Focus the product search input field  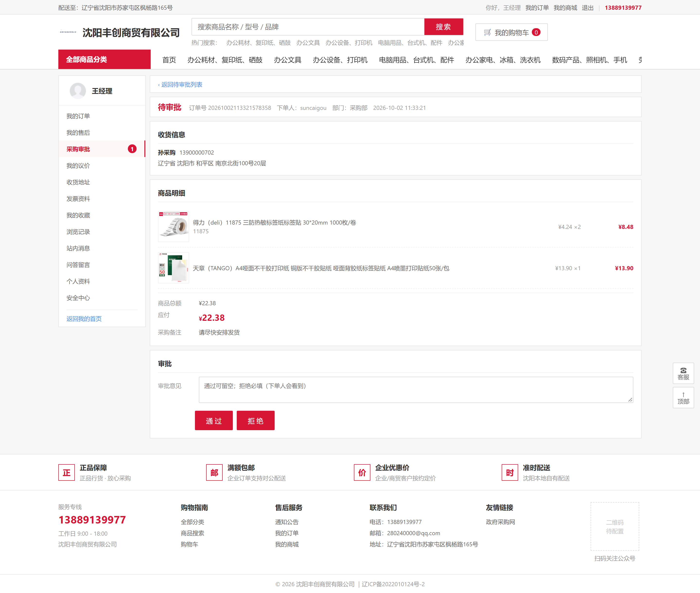tap(308, 27)
